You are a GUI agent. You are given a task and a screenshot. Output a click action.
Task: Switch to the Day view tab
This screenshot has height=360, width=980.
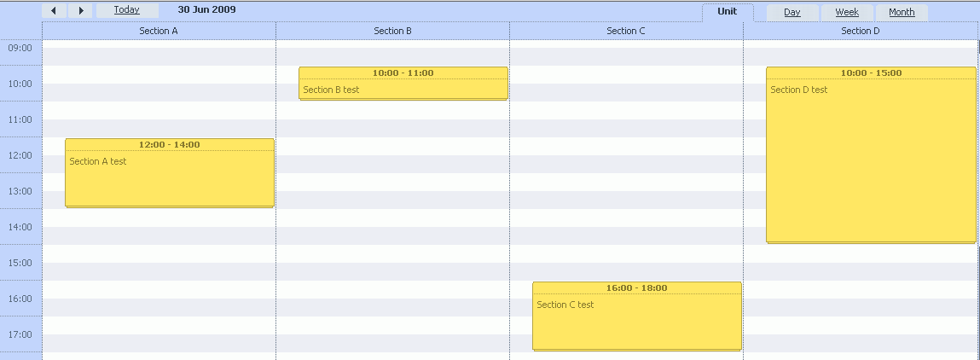(792, 13)
